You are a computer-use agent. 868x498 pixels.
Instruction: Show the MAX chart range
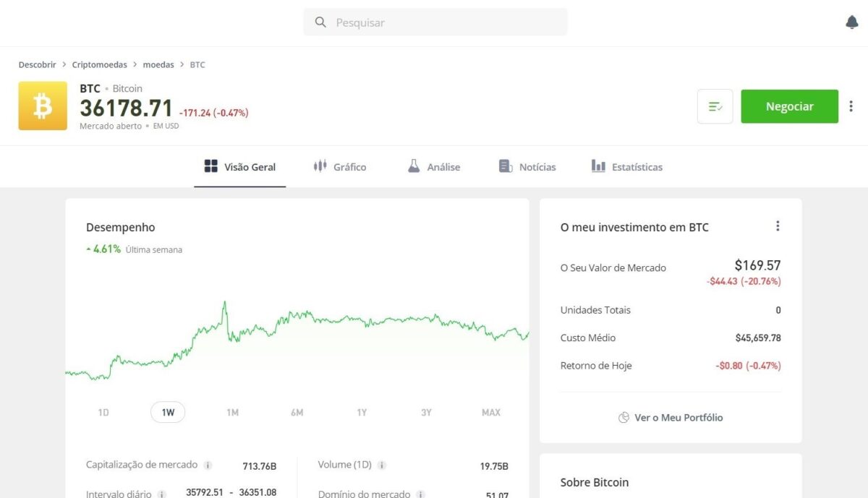tap(491, 413)
